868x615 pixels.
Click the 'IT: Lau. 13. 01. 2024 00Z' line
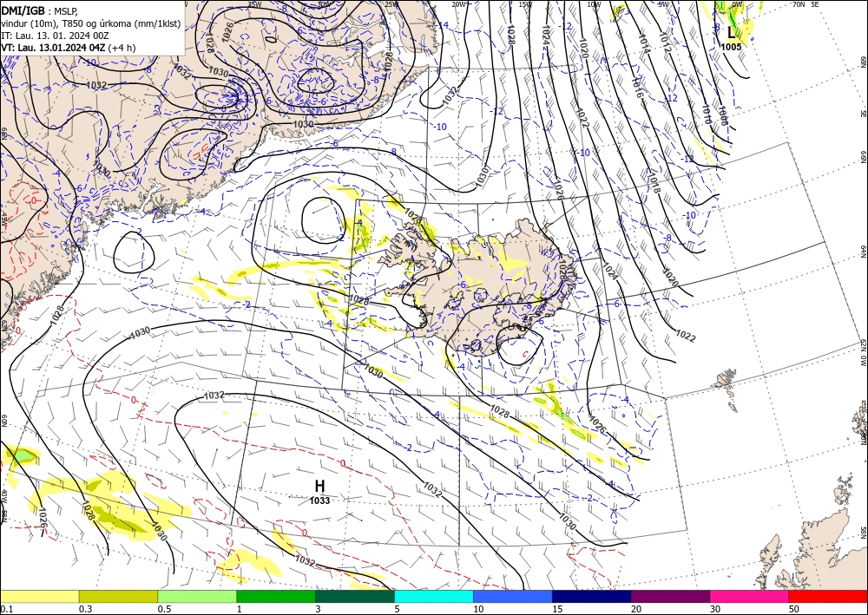tap(55, 36)
